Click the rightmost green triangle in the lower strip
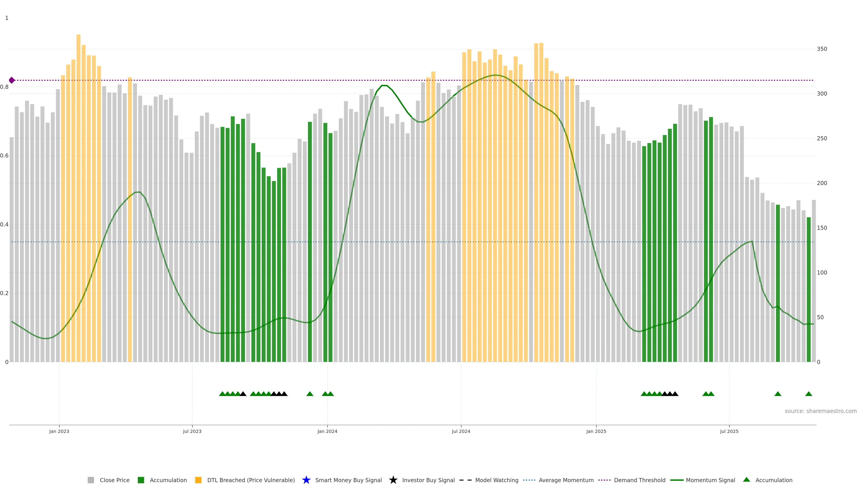 pos(808,394)
